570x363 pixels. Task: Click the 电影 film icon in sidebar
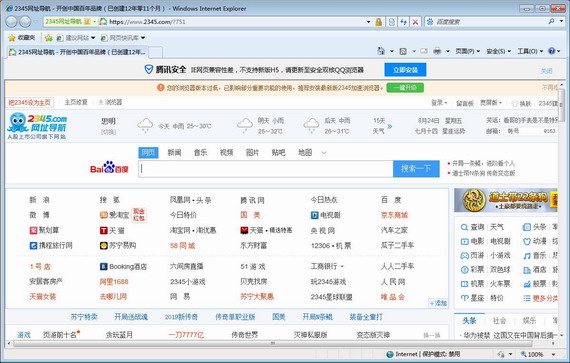(464, 241)
